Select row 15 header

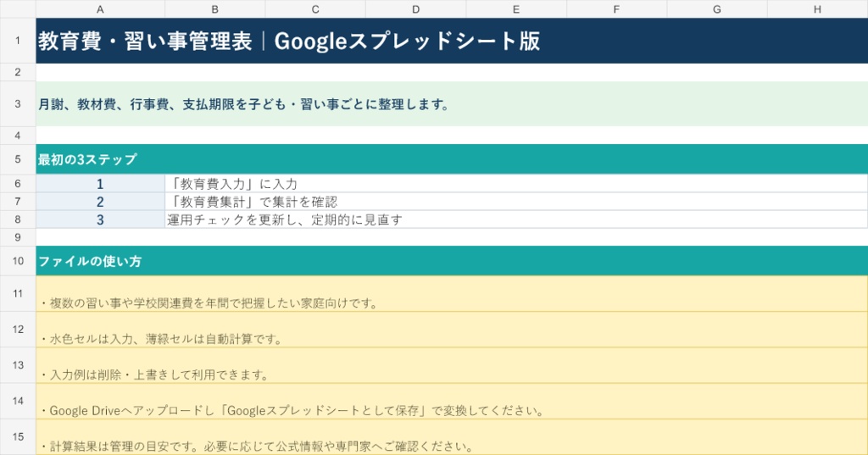coord(18,436)
